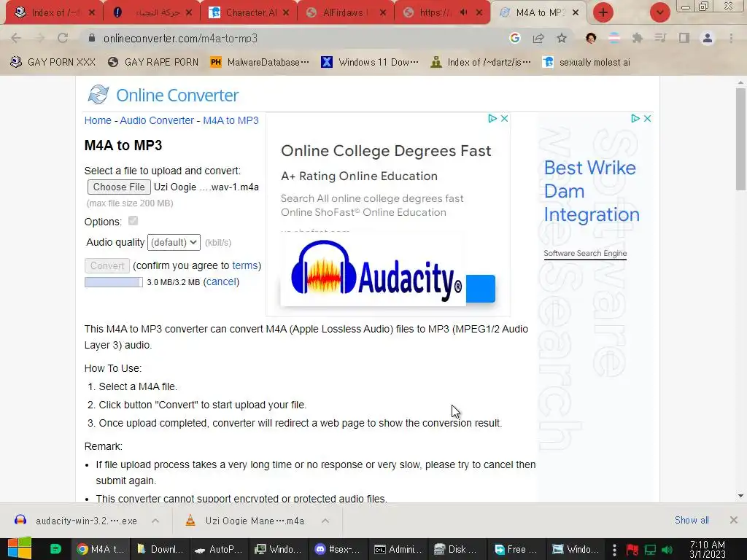Viewport: 747px width, 560px height.
Task: Open the MalwareDatabase bookmark
Action: tap(260, 62)
